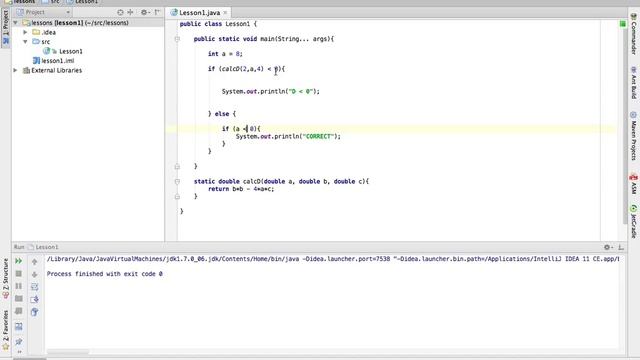Collapse the lessons root tree node
This screenshot has height=360, width=640.
[x=16, y=23]
